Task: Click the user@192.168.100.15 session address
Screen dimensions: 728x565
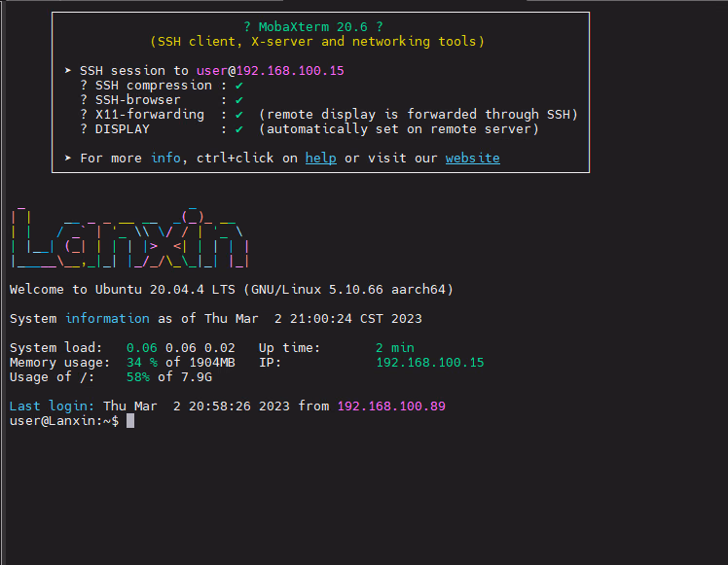Action: [271, 71]
